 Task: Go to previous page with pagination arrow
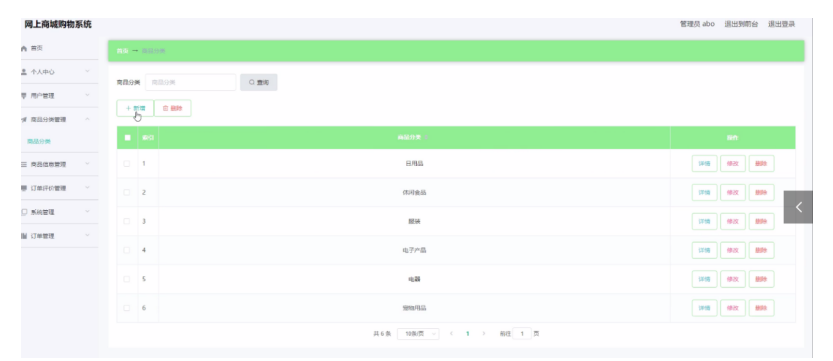point(451,334)
